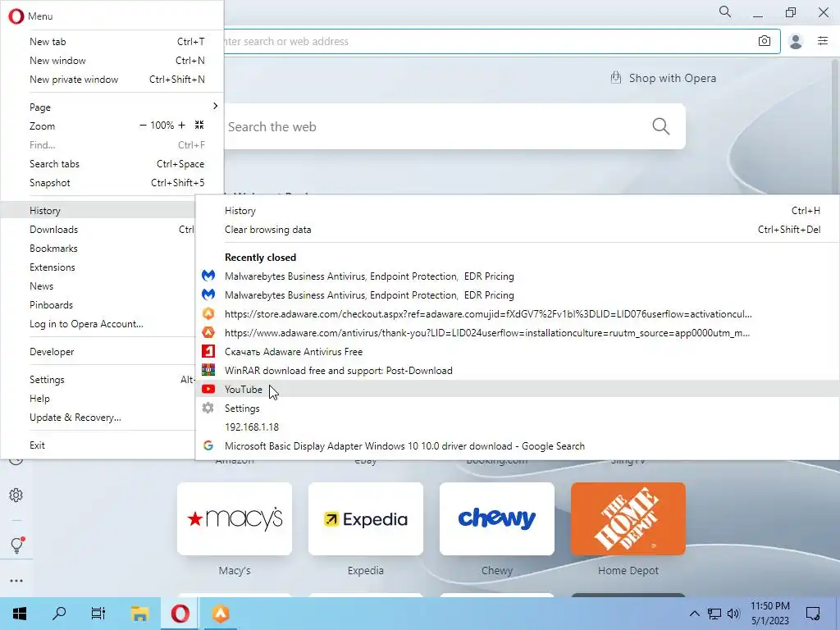Open the sidebar three-dots more icon

tap(16, 581)
